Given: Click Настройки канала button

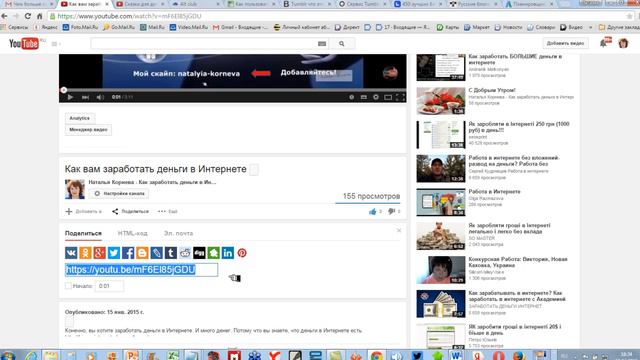Looking at the screenshot, I should 119,193.
